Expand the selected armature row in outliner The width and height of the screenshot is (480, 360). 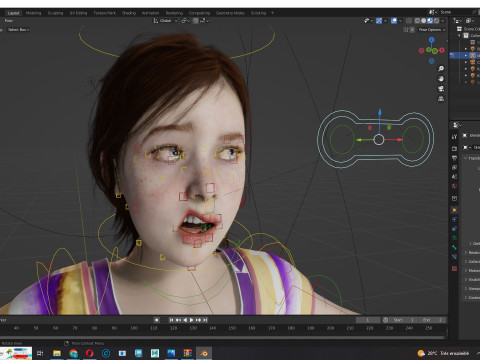(x=466, y=55)
